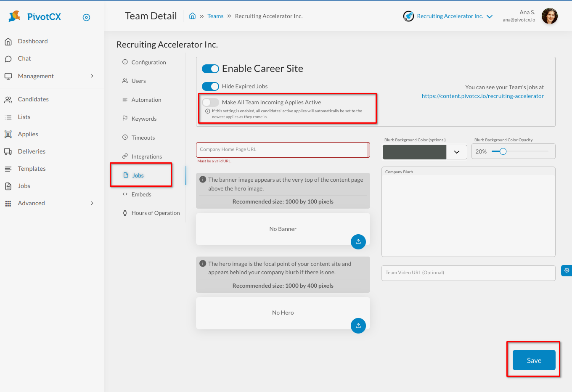Click the info icon beside the banner description
Viewport: 572px width, 392px height.
[203, 179]
